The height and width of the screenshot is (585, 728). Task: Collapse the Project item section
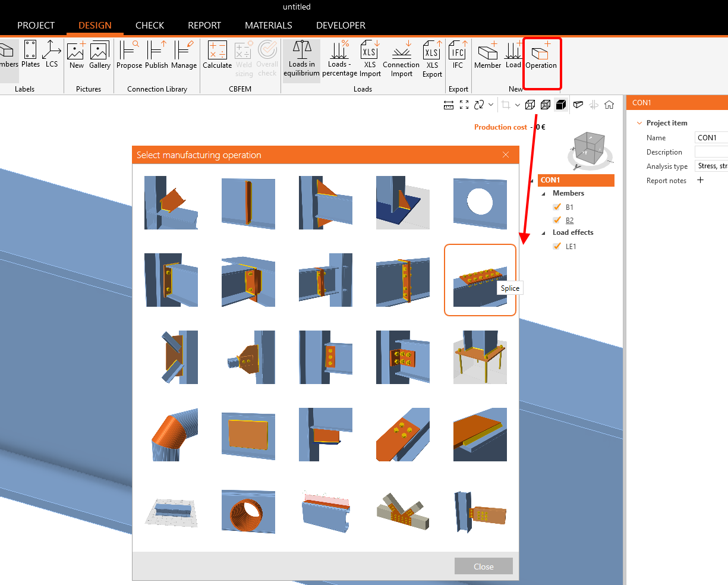(639, 122)
